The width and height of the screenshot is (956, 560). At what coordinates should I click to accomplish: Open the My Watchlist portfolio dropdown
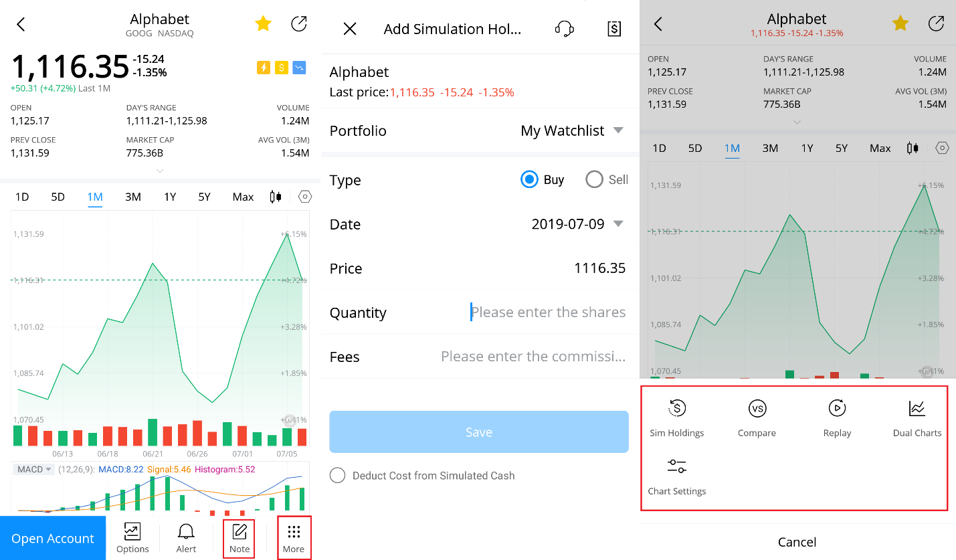pyautogui.click(x=572, y=130)
